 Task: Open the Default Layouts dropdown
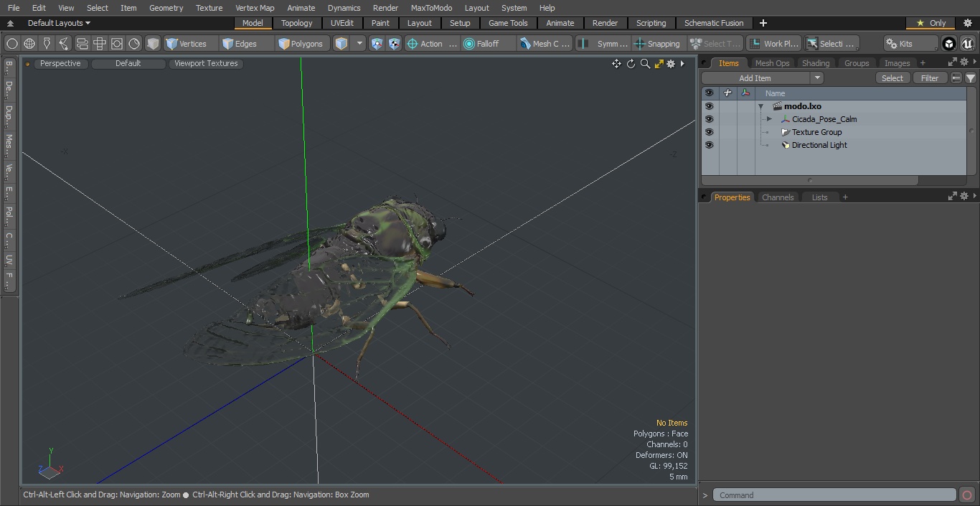tap(59, 23)
